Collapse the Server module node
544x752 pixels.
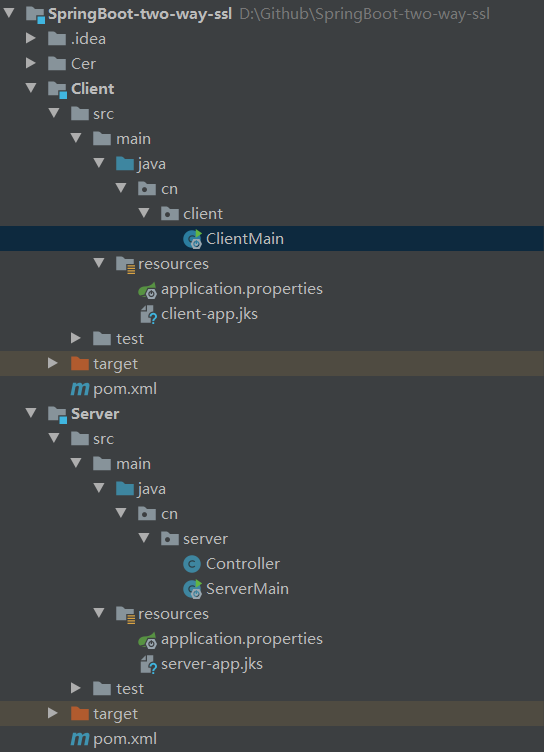[31, 412]
